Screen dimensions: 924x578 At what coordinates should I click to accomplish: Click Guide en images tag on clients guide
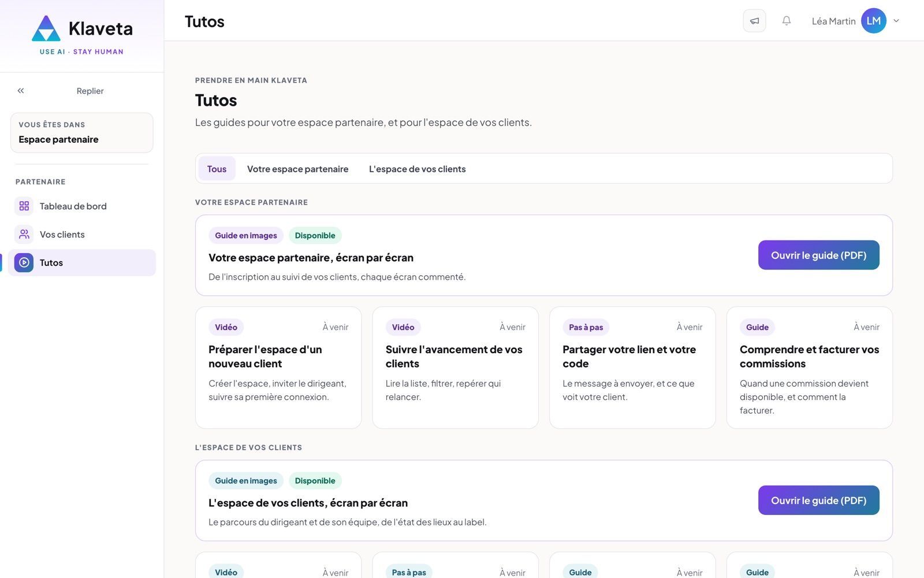click(x=246, y=481)
